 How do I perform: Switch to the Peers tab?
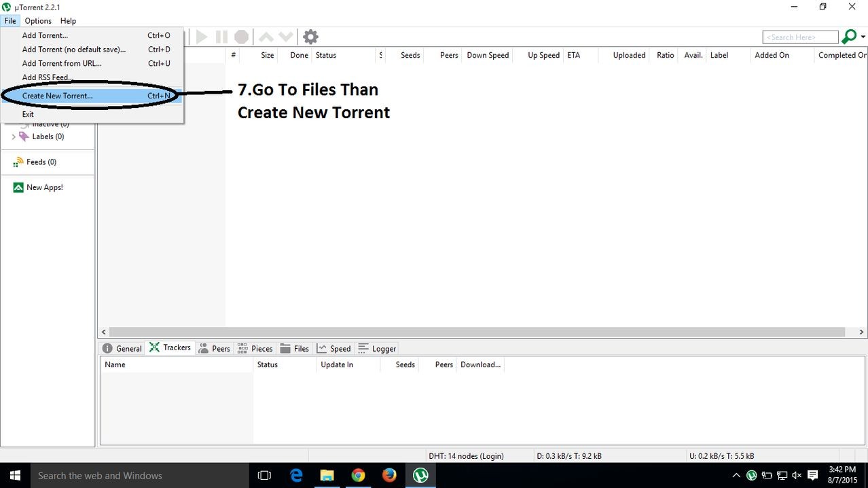(214, 348)
